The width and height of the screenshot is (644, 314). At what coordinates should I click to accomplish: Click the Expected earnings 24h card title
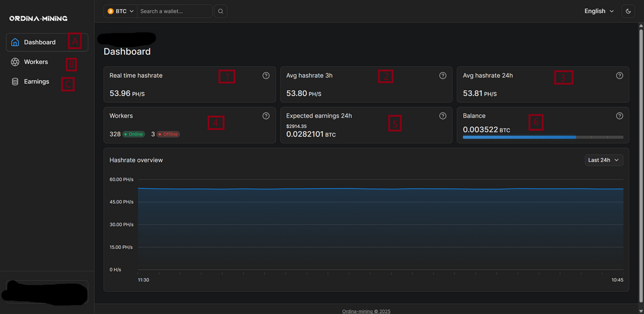(319, 116)
